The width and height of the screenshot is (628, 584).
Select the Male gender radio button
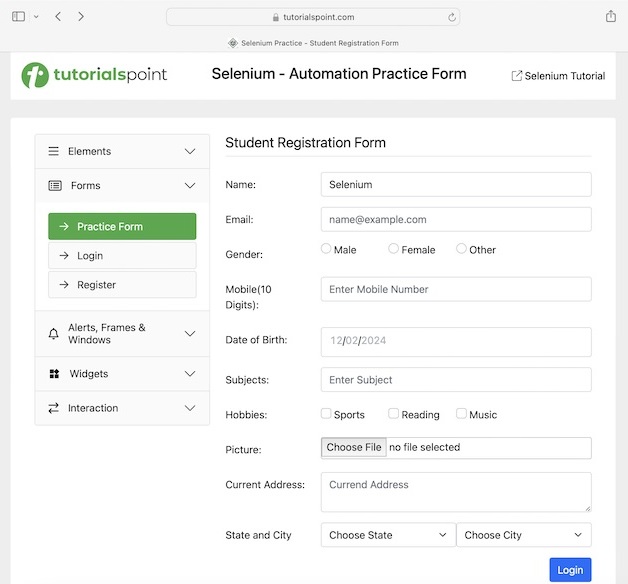326,249
